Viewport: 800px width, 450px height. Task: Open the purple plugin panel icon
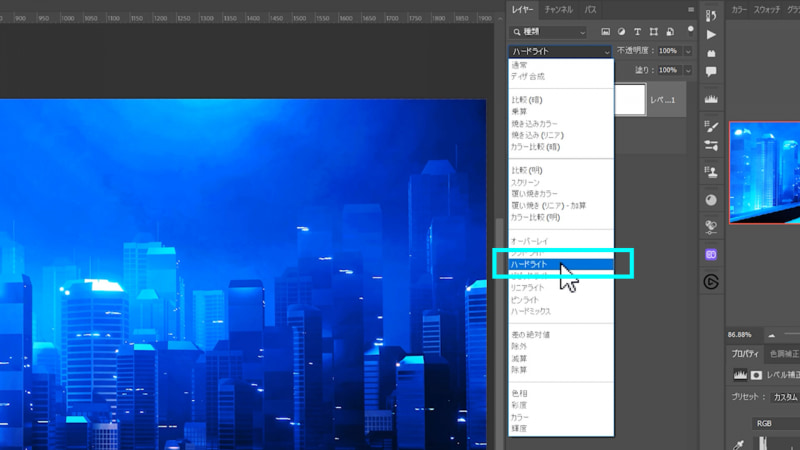[x=711, y=255]
